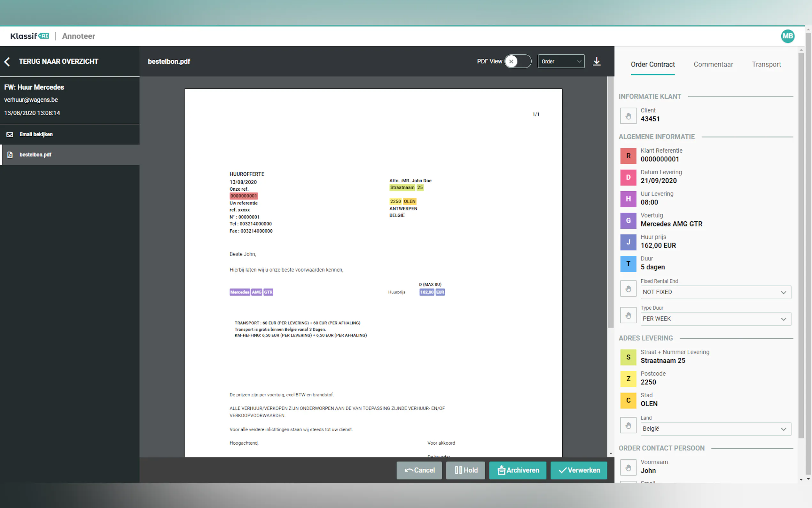Switch to the Transport tab
The height and width of the screenshot is (508, 812).
click(766, 64)
